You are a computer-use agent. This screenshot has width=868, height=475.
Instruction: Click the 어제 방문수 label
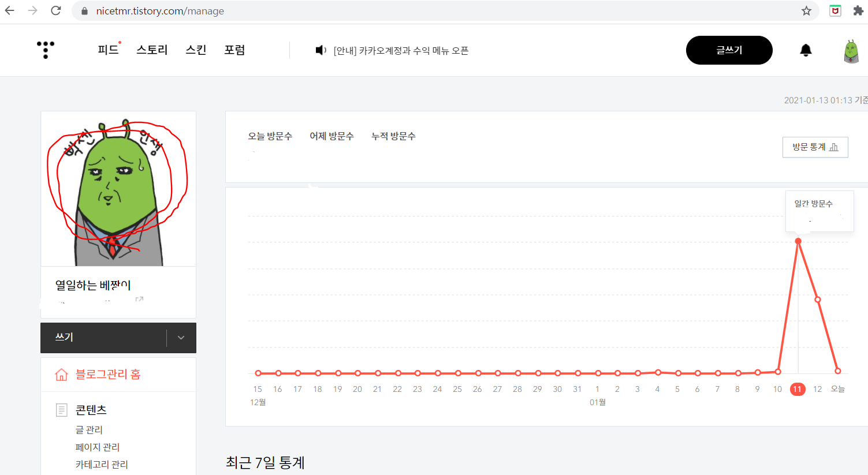(331, 136)
